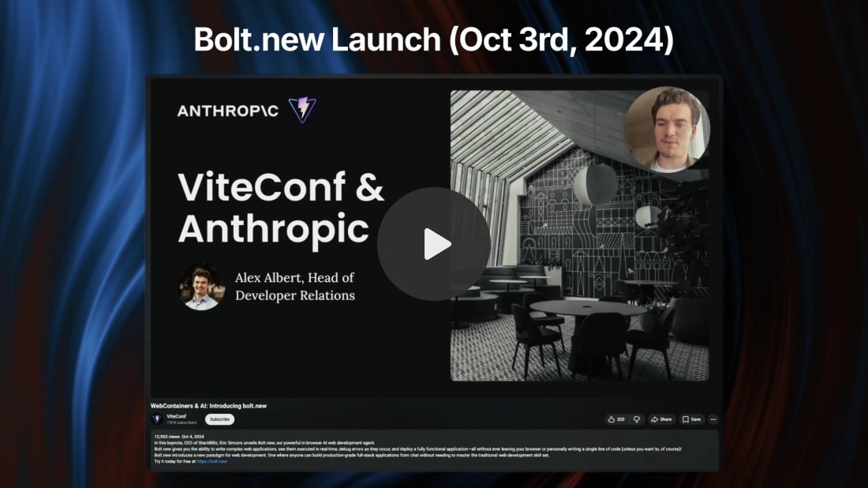
Task: Click the Anthropic wordmark logo
Action: point(227,111)
